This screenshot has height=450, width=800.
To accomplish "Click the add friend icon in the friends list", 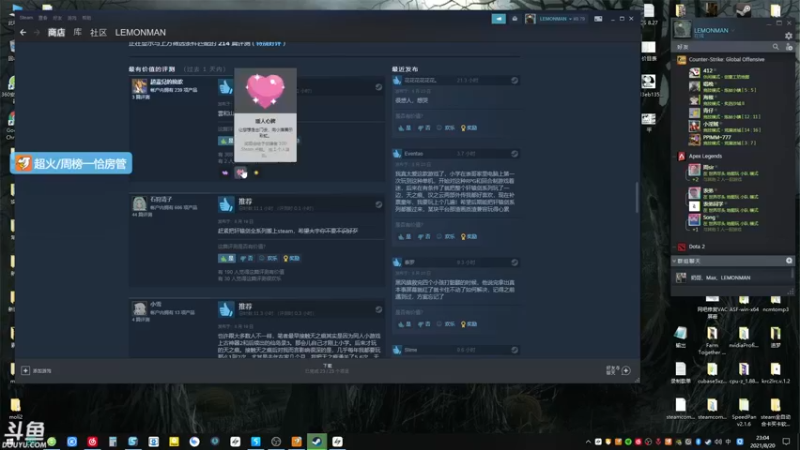I will (x=789, y=47).
